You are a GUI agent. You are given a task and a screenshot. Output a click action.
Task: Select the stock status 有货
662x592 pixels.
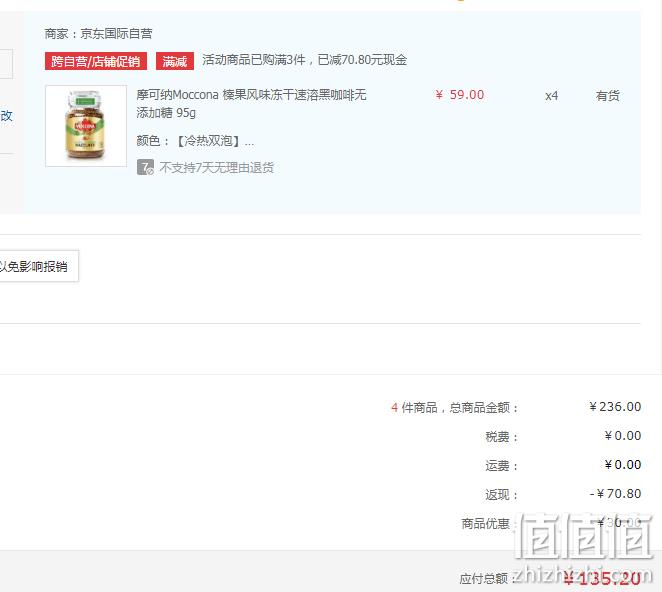coord(608,96)
